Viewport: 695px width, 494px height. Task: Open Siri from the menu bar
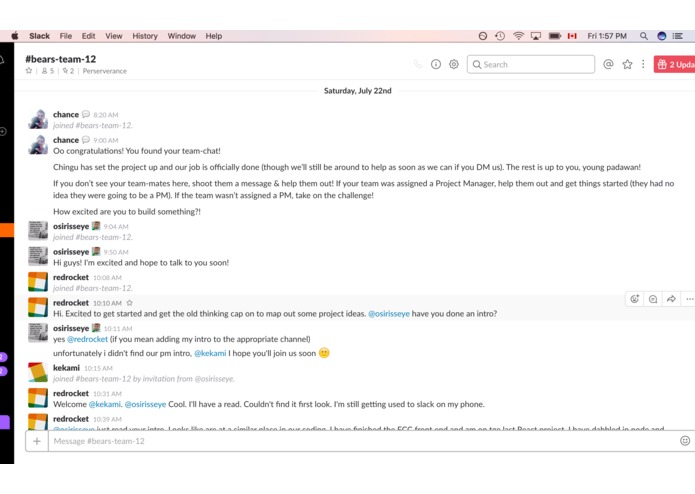click(662, 36)
